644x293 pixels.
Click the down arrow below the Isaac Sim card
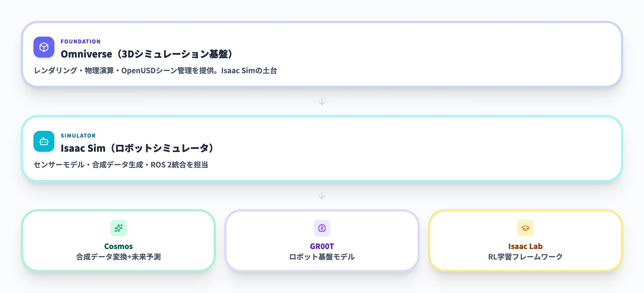point(322,196)
